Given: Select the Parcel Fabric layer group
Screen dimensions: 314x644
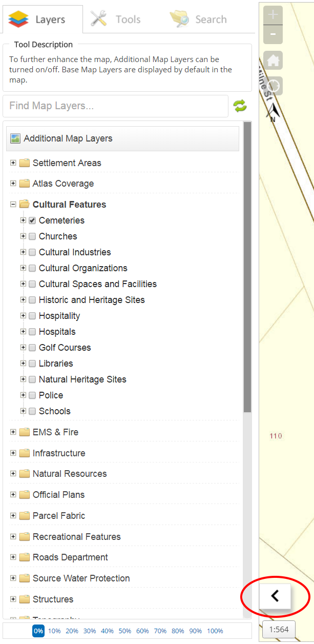Looking at the screenshot, I should pyautogui.click(x=58, y=516).
